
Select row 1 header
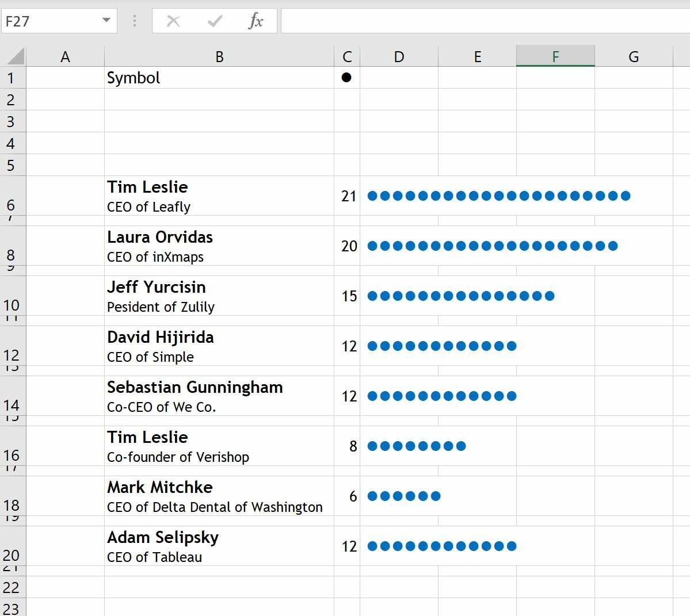click(13, 78)
